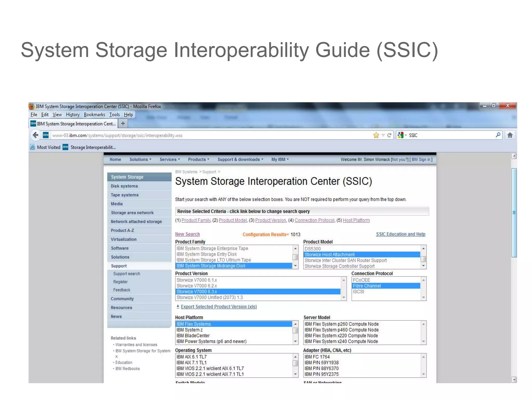This screenshot has height=399, width=532.
Task: Select IBM AIX 7.1 TL1 operating system
Action: click(x=234, y=363)
